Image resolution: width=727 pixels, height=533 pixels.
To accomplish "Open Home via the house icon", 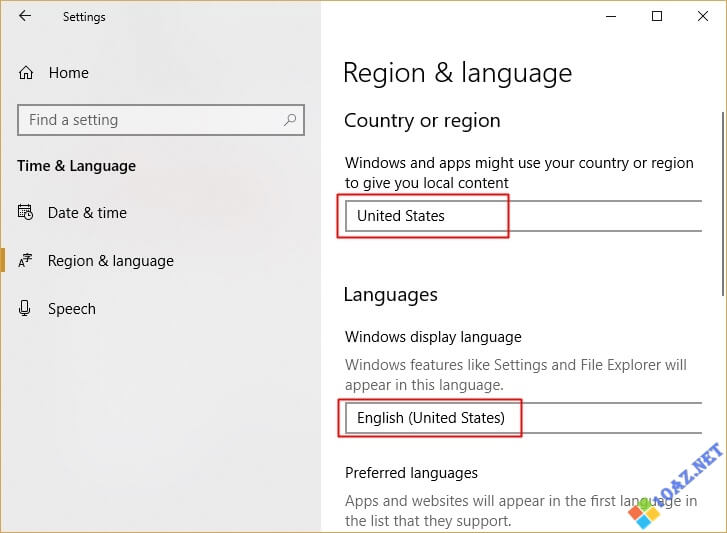I will [x=26, y=73].
